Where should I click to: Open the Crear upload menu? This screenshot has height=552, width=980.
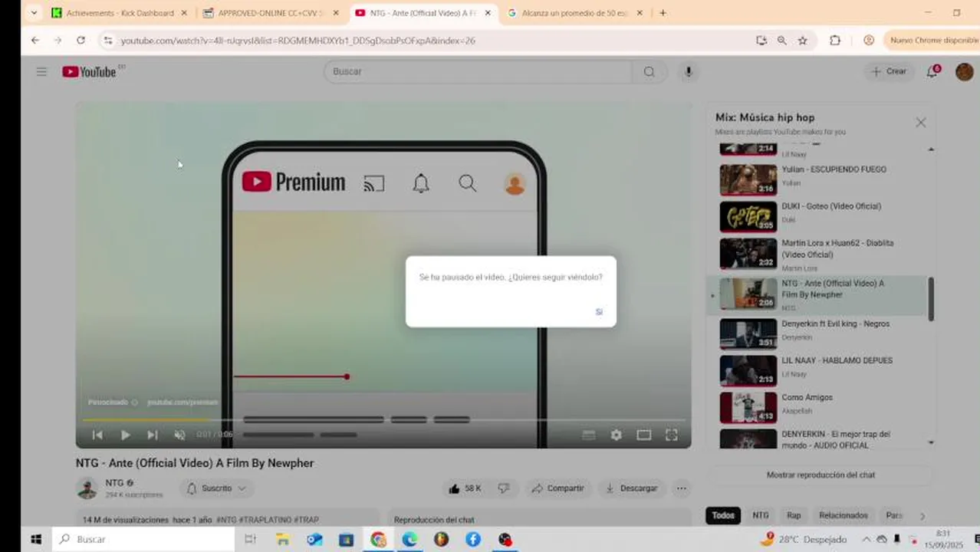pos(889,71)
